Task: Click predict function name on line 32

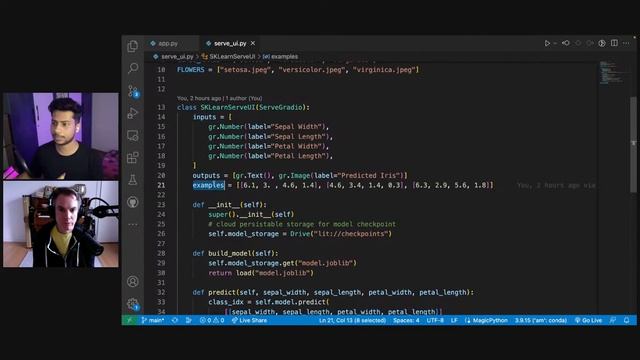Action: pos(222,292)
